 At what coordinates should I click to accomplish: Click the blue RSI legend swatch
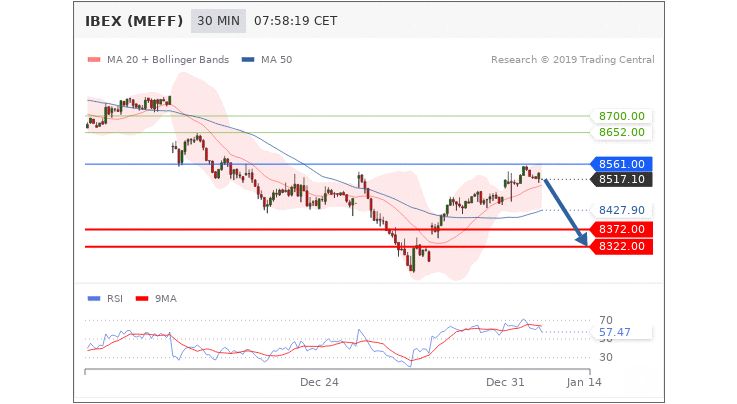point(94,299)
